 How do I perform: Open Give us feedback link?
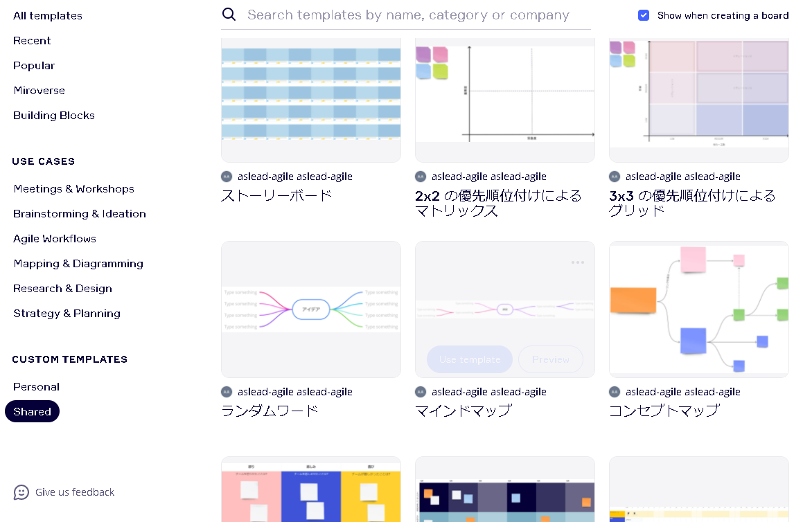(75, 492)
